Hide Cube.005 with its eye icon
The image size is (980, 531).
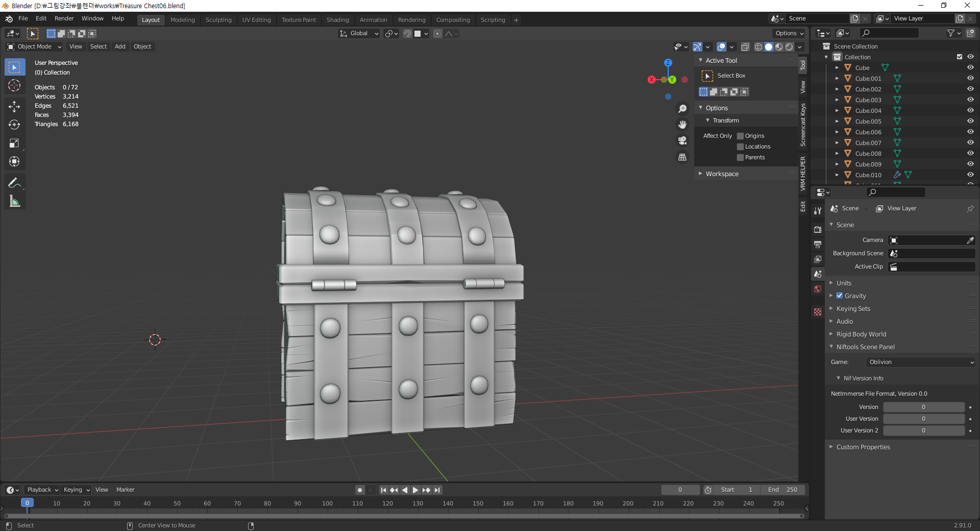coord(970,121)
